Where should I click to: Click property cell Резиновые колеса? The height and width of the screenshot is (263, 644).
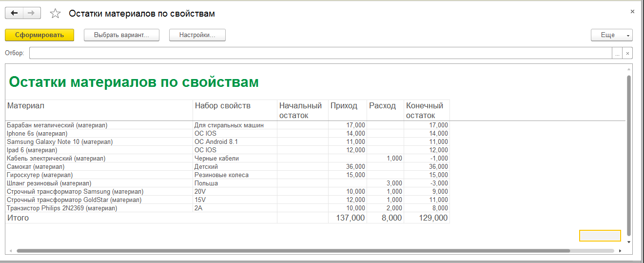click(235, 175)
